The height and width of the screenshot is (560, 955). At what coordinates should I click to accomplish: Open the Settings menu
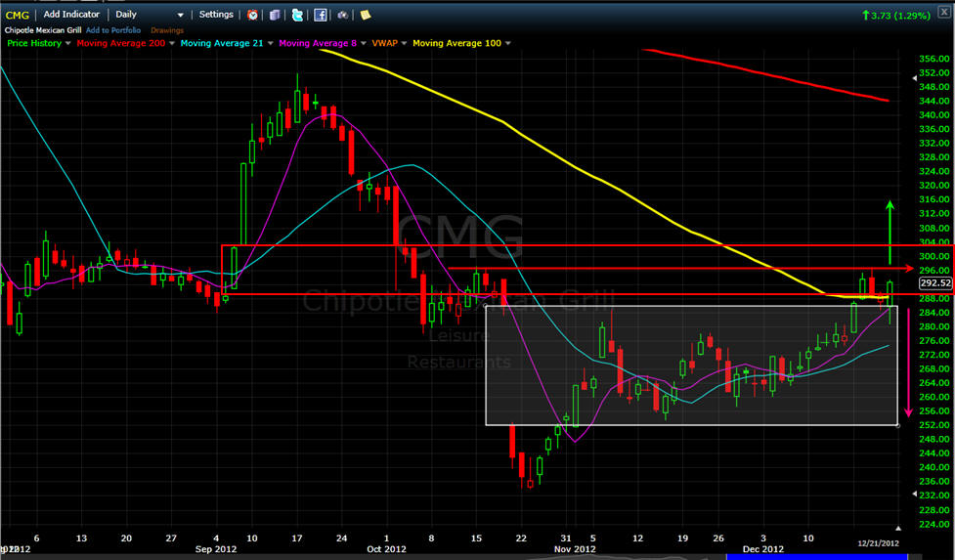pyautogui.click(x=216, y=15)
